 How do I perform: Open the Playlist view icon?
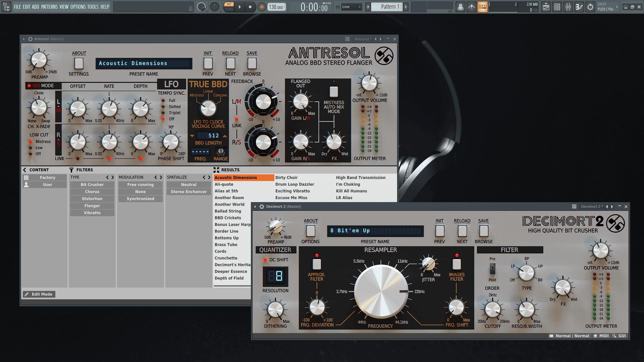click(x=546, y=7)
